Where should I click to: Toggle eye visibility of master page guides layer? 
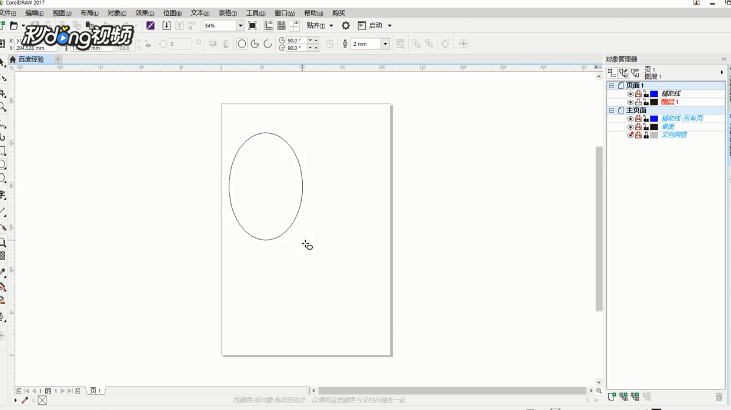(630, 119)
